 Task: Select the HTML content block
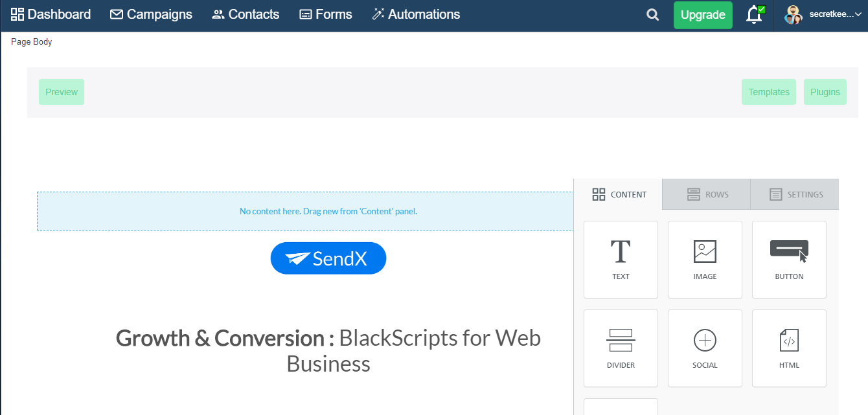point(789,348)
